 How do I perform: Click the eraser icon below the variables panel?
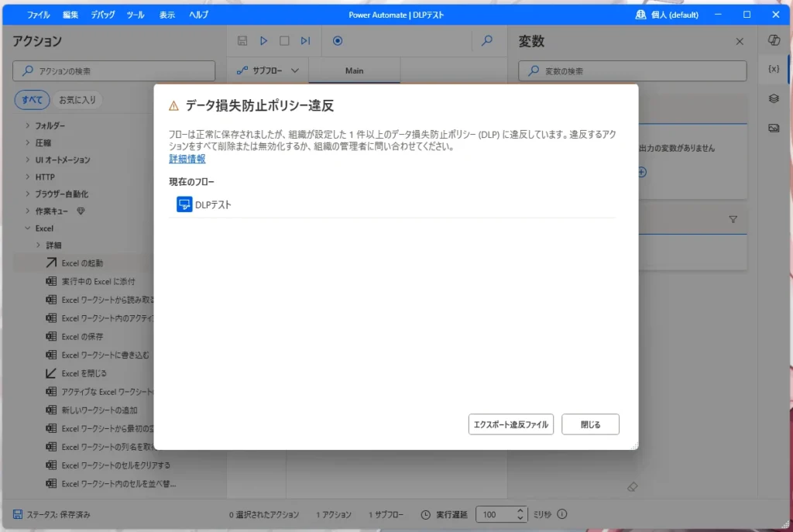click(632, 487)
